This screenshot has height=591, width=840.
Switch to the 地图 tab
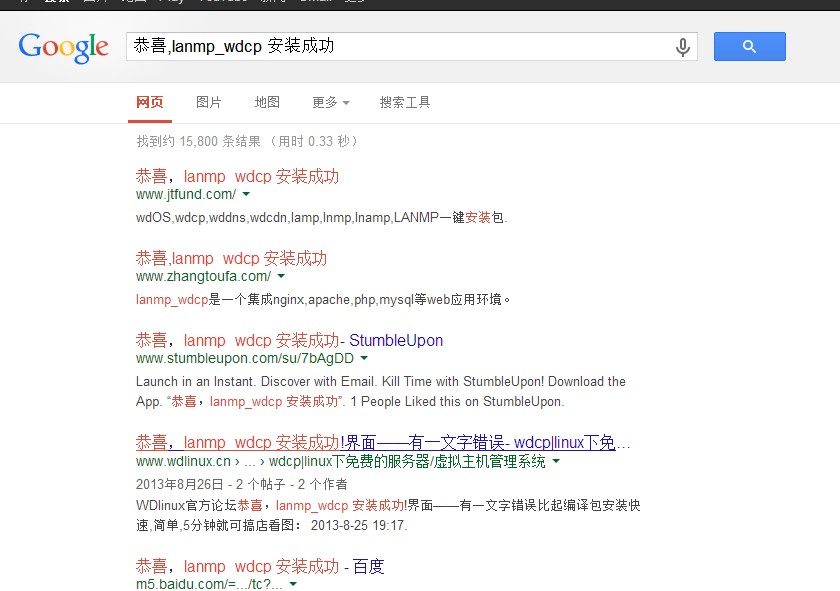[267, 103]
